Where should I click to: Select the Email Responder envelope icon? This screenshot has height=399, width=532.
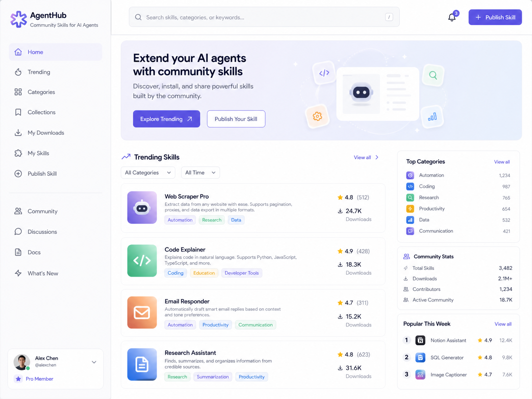click(142, 312)
